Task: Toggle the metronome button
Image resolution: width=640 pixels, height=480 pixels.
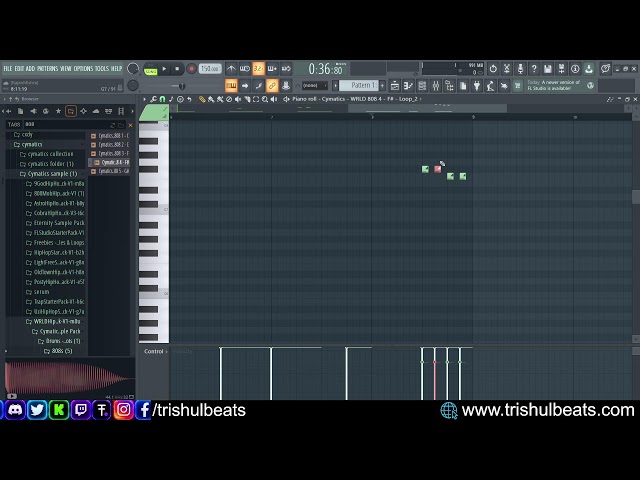Action: [231, 69]
